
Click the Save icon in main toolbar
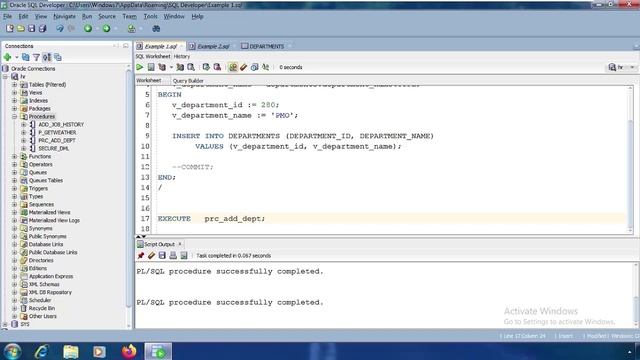(31, 29)
